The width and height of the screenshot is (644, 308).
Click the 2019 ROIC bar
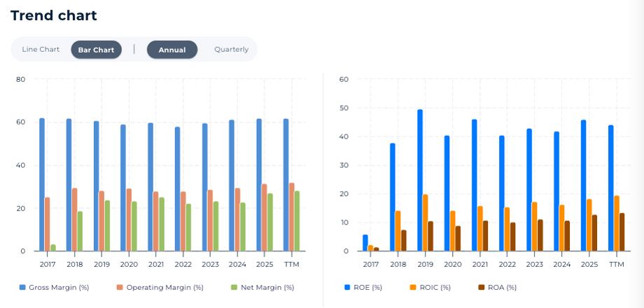click(x=425, y=223)
